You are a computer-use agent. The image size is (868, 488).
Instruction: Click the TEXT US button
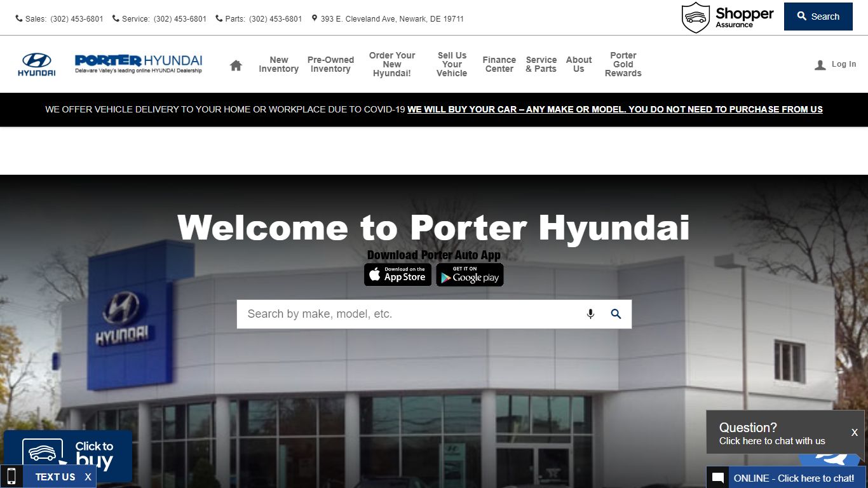click(x=55, y=477)
